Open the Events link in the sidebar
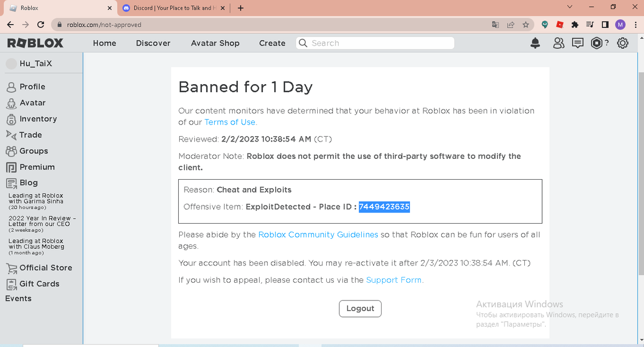 (18, 298)
